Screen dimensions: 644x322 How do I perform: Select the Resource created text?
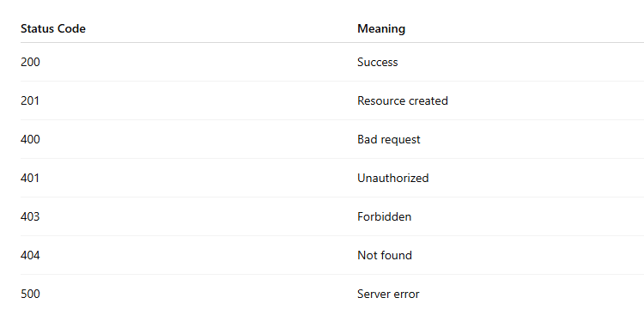[403, 100]
